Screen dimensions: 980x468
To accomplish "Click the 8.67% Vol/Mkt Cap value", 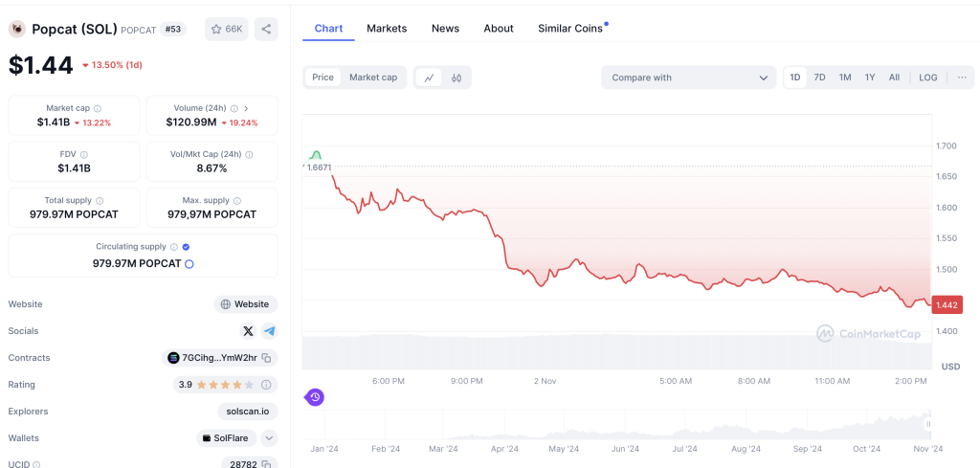I will point(212,168).
